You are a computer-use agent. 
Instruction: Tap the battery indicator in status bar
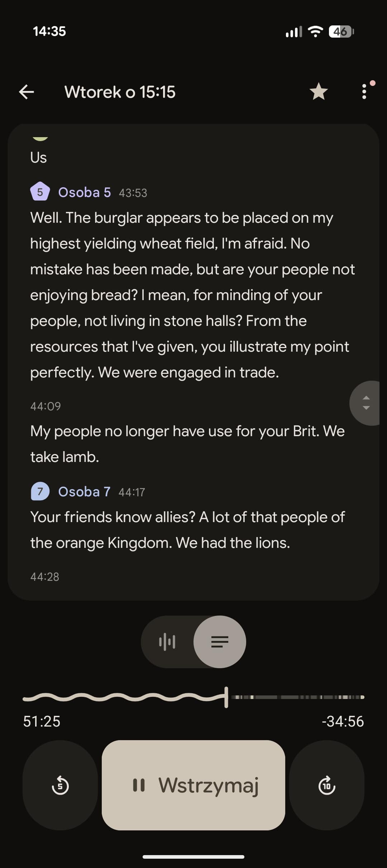(x=341, y=32)
